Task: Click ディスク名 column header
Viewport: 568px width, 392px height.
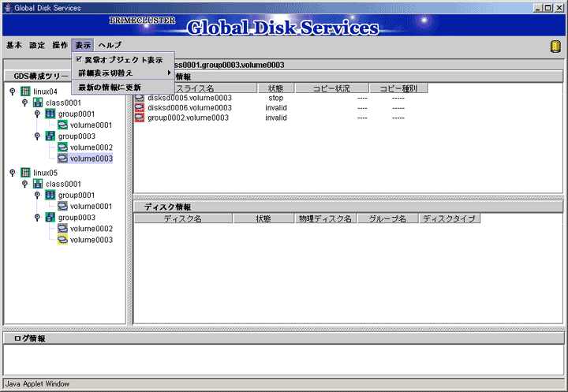Action: (x=183, y=218)
